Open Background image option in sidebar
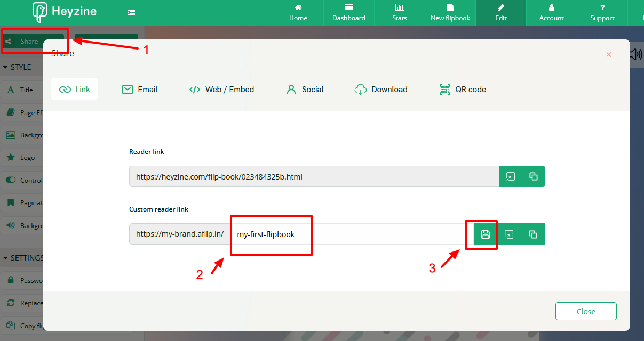 tap(21, 135)
